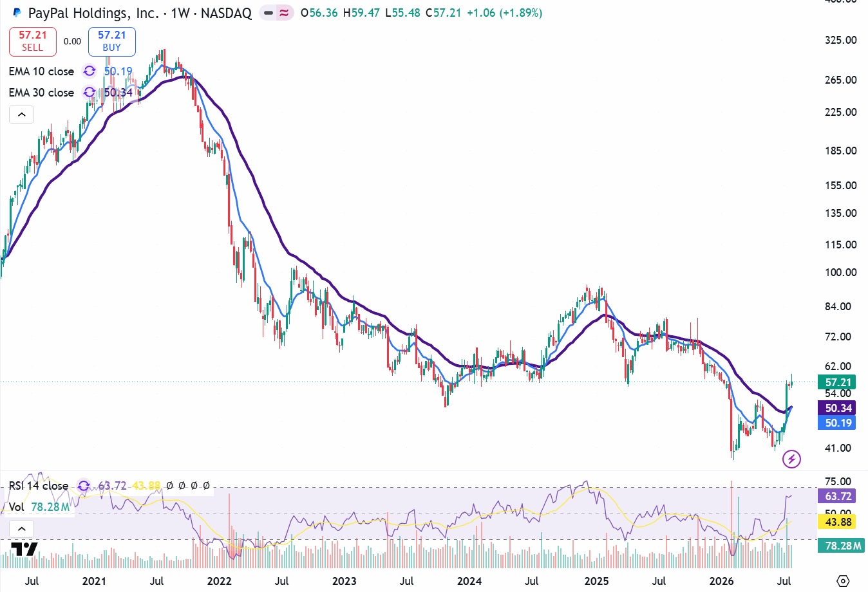The height and width of the screenshot is (592, 868).
Task: Click the purple 63.72 RSI scale tag
Action: coord(836,496)
